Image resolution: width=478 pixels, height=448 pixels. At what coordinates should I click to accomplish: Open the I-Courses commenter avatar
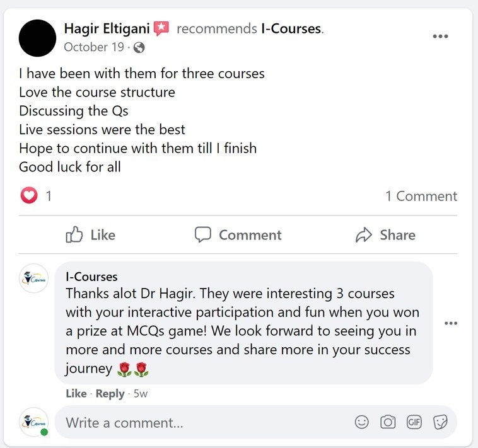pos(34,279)
